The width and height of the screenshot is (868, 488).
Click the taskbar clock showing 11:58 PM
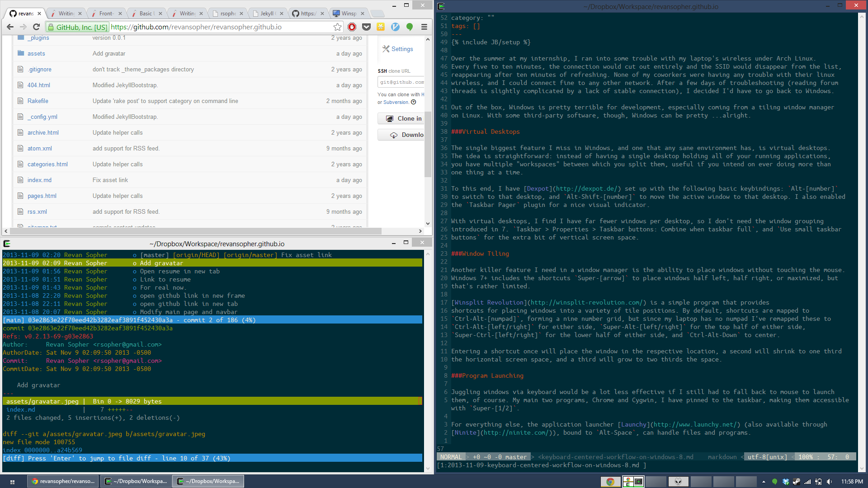(x=852, y=482)
